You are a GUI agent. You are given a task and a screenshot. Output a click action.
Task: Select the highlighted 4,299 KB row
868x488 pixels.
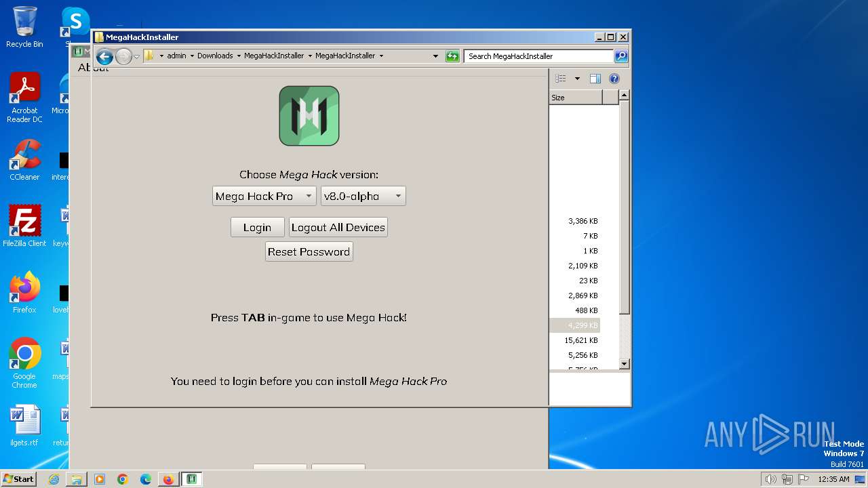coord(575,325)
